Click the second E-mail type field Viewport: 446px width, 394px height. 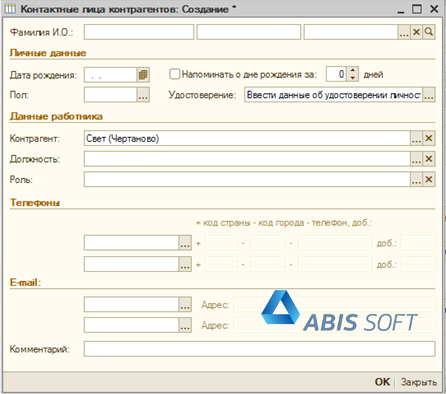[x=132, y=325]
